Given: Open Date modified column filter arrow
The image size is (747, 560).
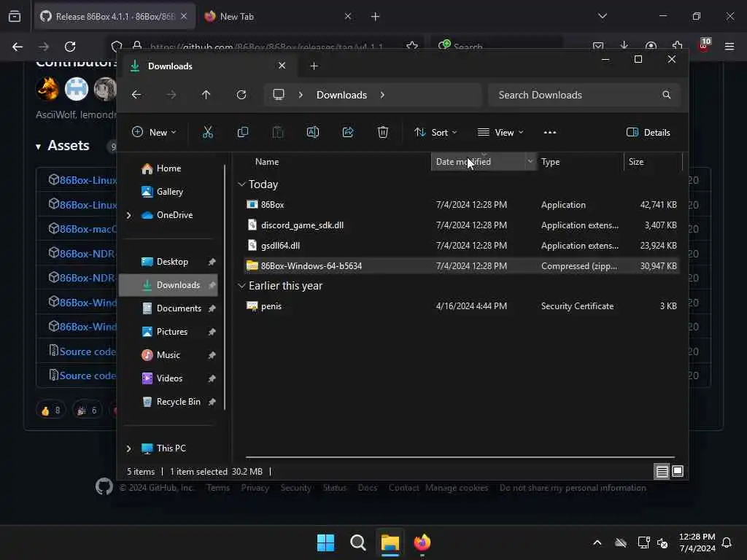Looking at the screenshot, I should tap(530, 161).
